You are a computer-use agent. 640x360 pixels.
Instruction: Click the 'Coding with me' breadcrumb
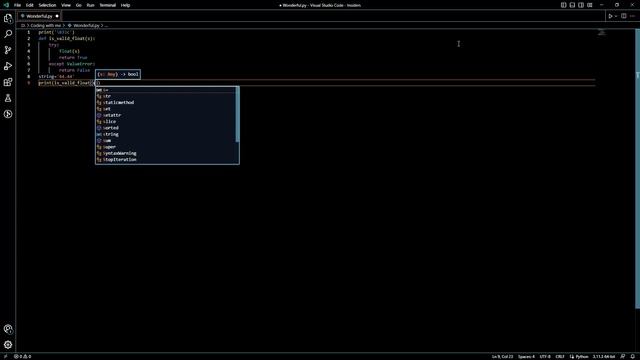[x=46, y=25]
